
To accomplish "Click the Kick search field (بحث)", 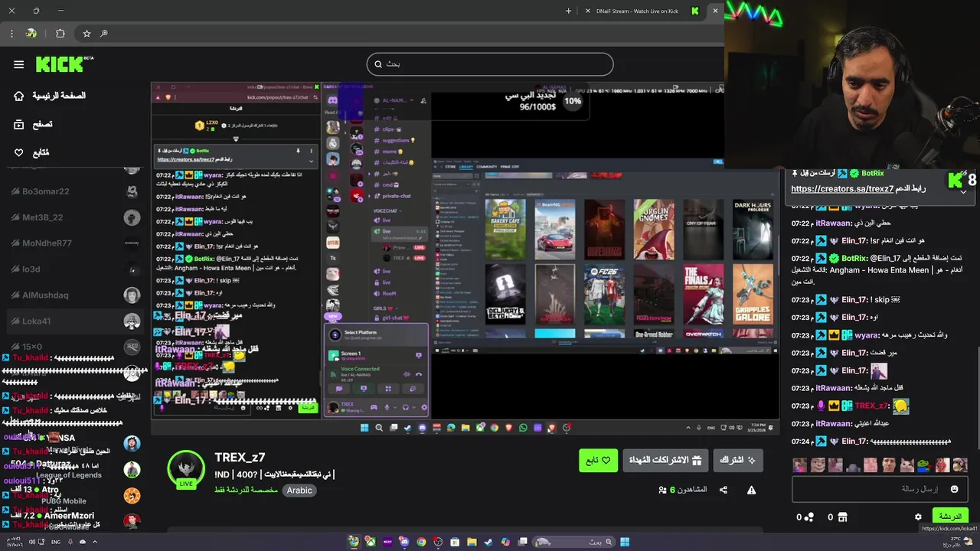I will 490,64.
